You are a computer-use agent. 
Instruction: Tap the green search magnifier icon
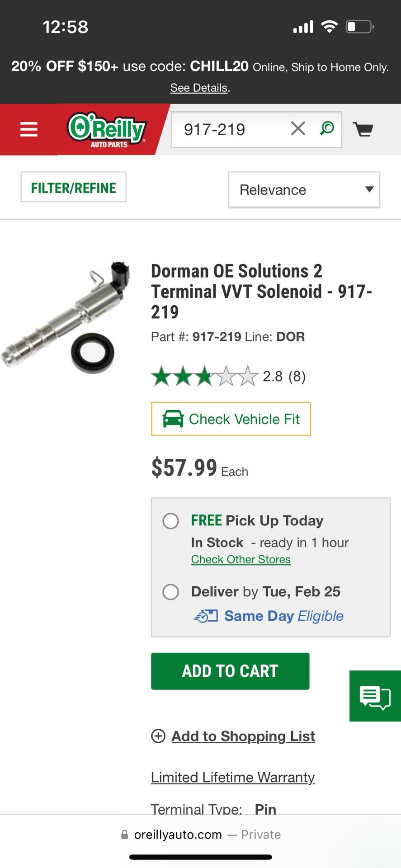coord(327,129)
